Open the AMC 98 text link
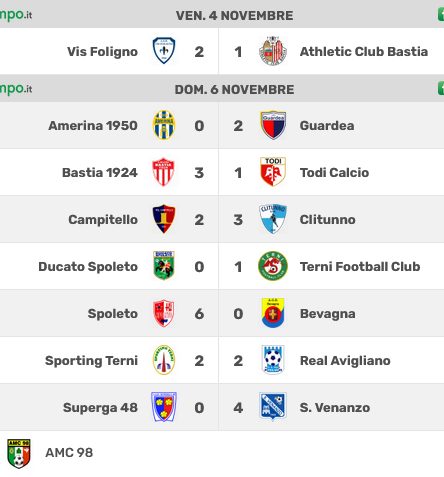444x477 pixels. click(69, 453)
